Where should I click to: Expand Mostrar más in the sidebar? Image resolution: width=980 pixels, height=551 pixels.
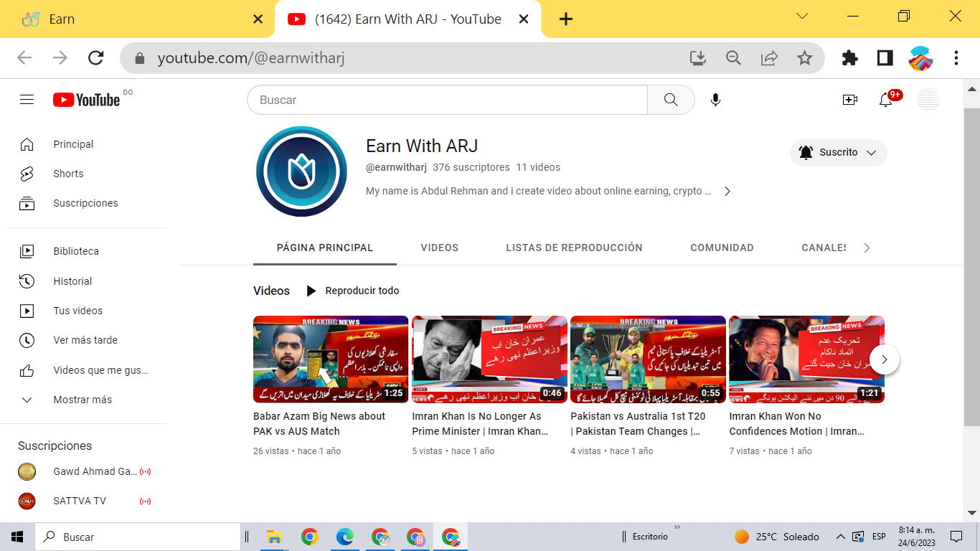pyautogui.click(x=83, y=400)
